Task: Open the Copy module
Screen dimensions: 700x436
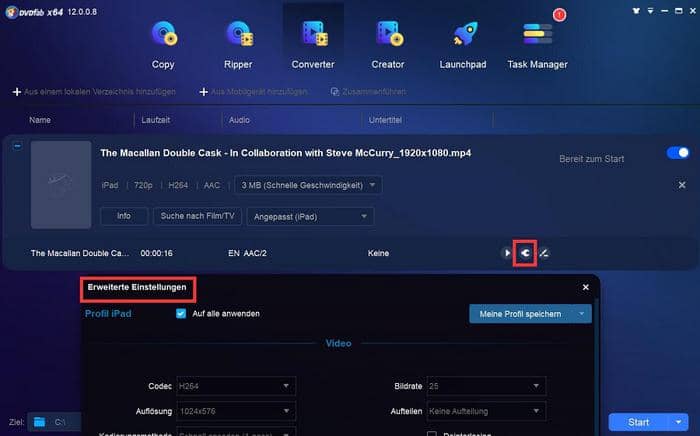Action: (x=163, y=45)
